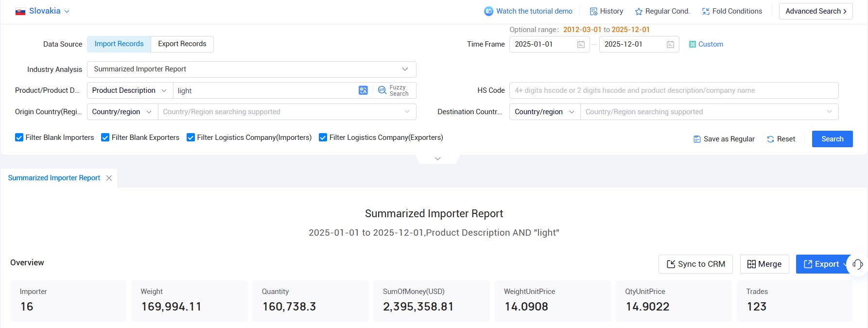Click the HS Code input field
The image size is (868, 328).
(x=674, y=90)
